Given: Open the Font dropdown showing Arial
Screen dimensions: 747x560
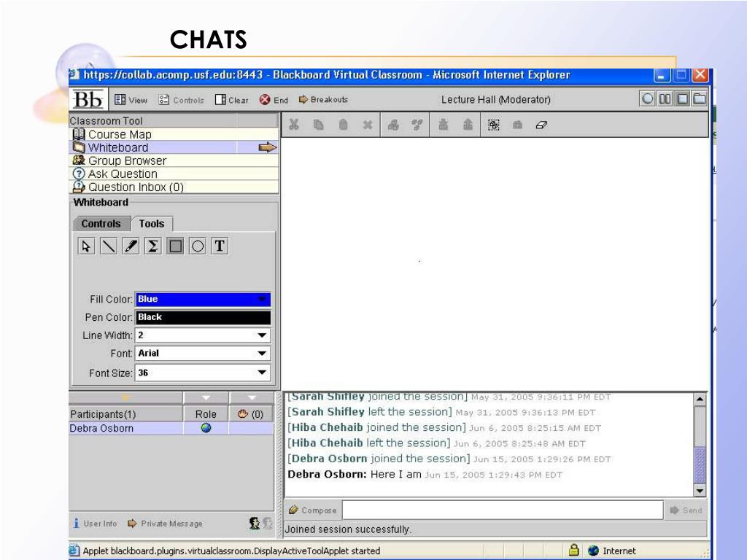Looking at the screenshot, I should (203, 354).
